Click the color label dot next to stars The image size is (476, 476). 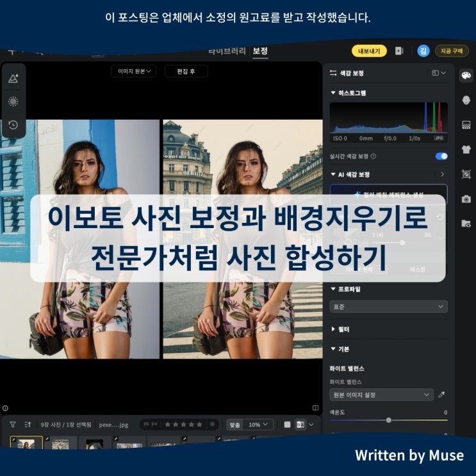(x=213, y=424)
